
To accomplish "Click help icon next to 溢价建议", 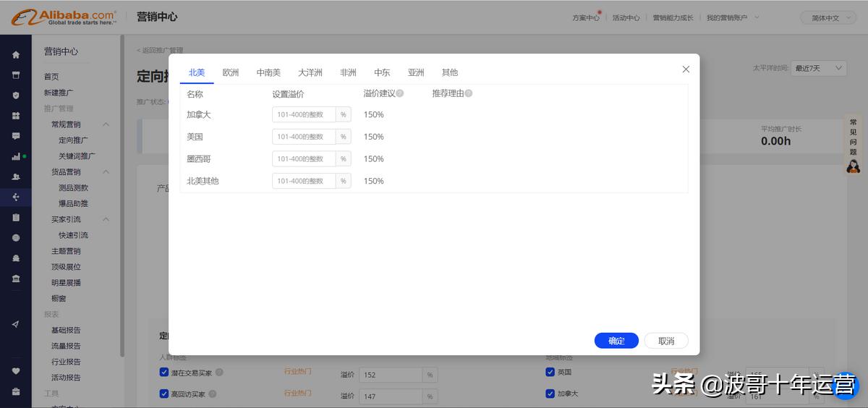I will (400, 93).
